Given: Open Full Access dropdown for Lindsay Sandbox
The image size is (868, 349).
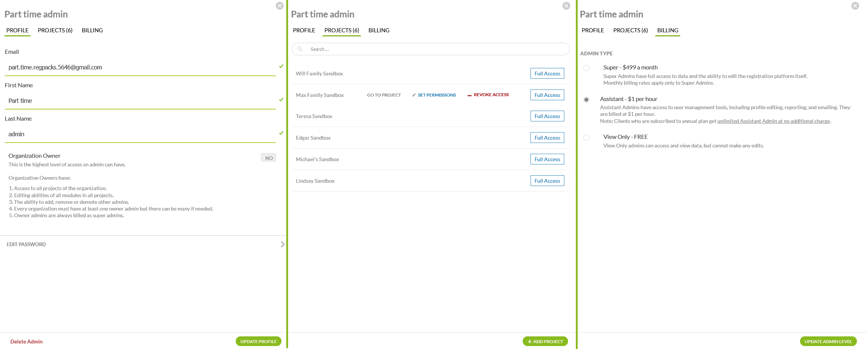Looking at the screenshot, I should (547, 181).
